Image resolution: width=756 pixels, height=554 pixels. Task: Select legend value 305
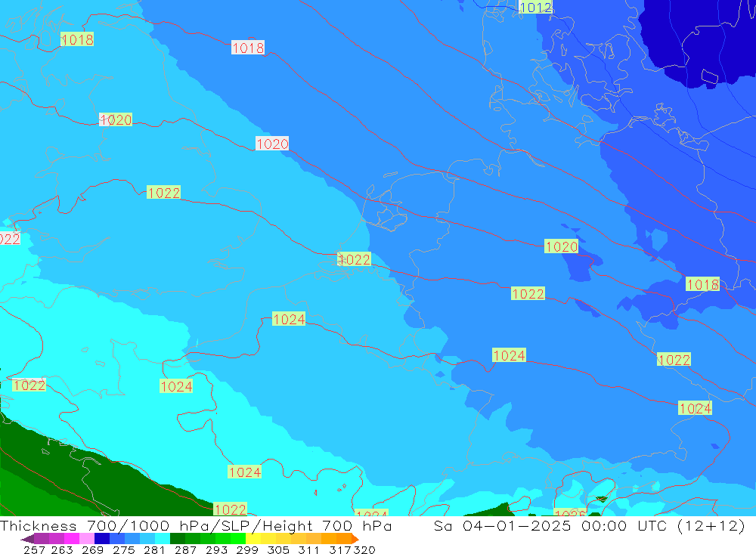click(x=277, y=549)
